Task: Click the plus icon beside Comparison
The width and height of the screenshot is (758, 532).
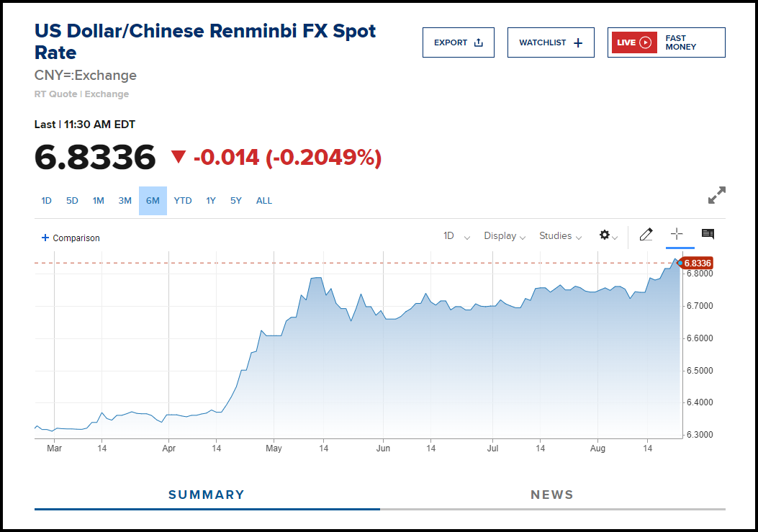Action: (45, 238)
